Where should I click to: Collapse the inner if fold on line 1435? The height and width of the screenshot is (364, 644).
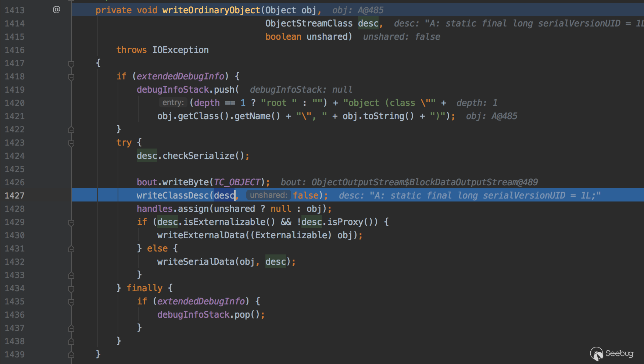tap(71, 302)
